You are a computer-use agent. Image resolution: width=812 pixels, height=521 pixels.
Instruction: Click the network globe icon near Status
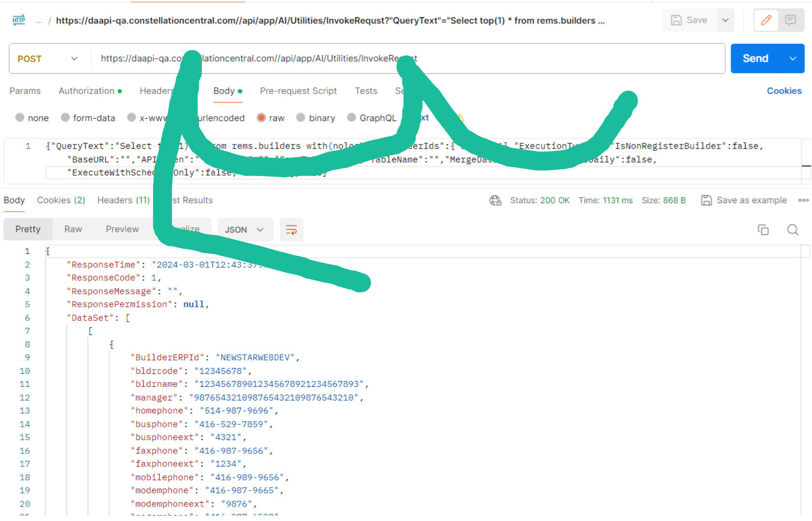tap(495, 200)
